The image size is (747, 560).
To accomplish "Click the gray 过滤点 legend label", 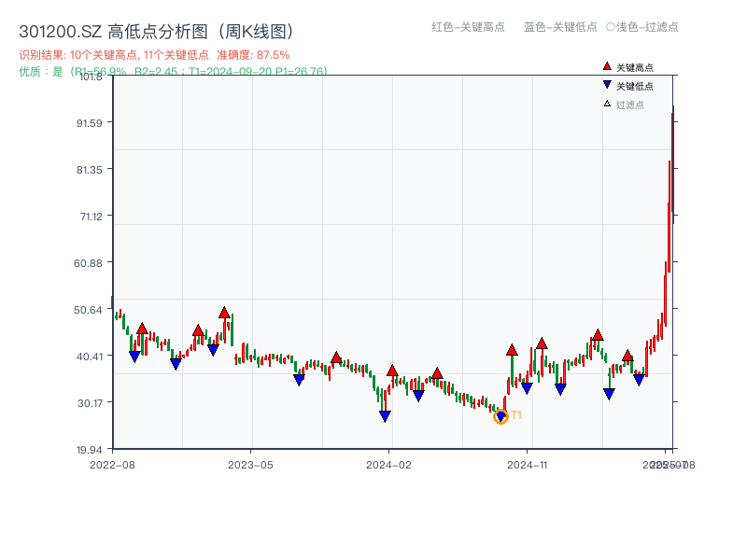I will point(629,105).
